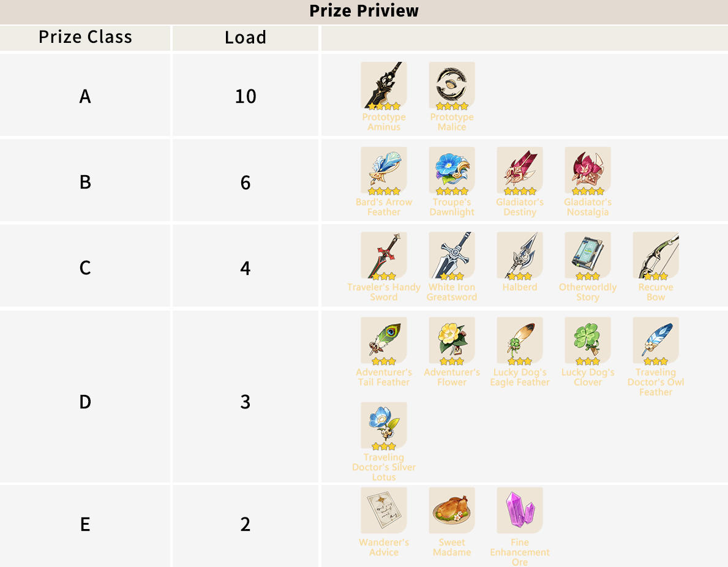Select the Recurve Bow icon
Viewport: 728px width, 567px height.
tap(656, 255)
